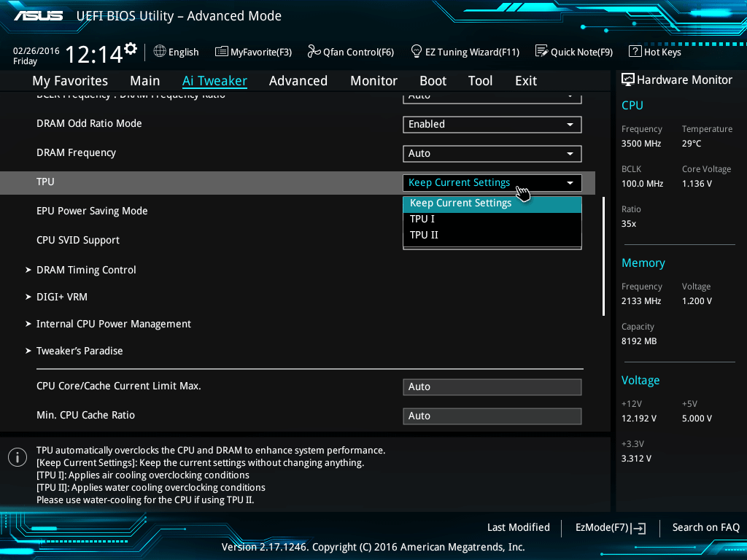Open the DRAM Frequency dropdown
747x560 pixels.
(492, 154)
